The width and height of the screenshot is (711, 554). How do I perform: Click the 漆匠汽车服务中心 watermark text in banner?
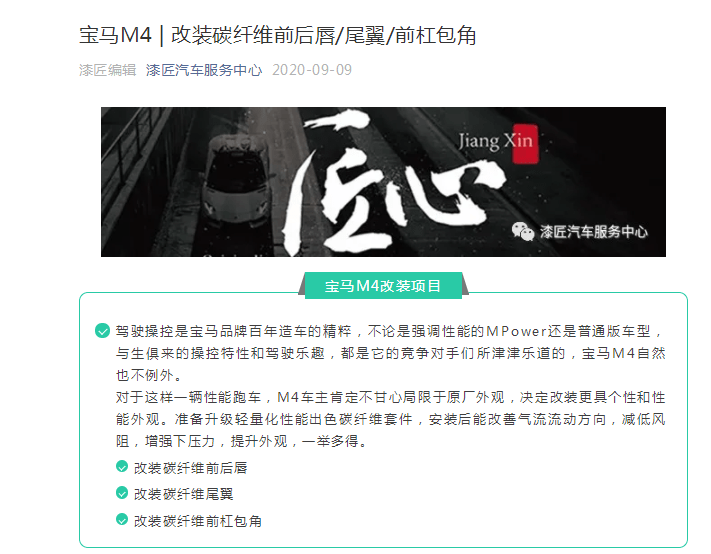pos(594,232)
